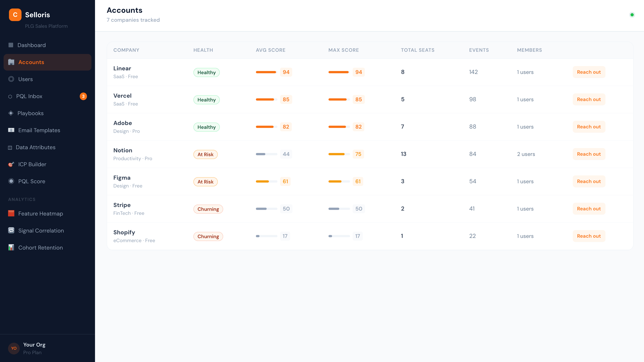Click the Dashboard grid icon
Viewport: 644px width, 362px height.
point(11,45)
